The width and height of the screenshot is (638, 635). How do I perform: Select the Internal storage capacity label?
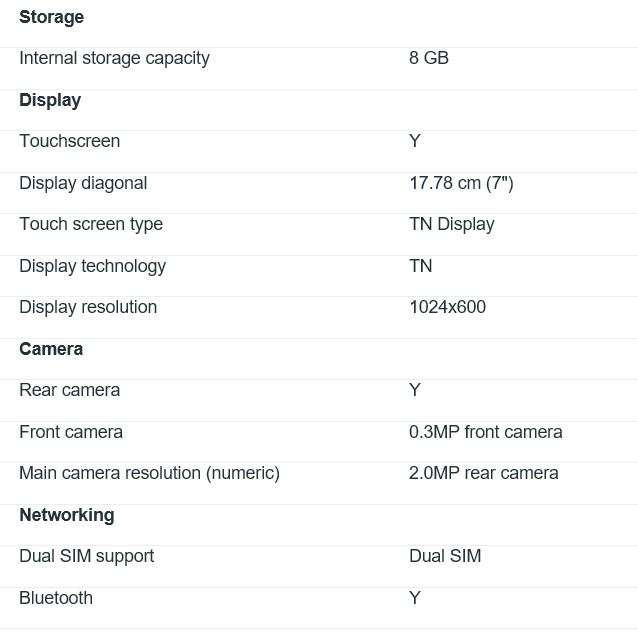pyautogui.click(x=114, y=58)
